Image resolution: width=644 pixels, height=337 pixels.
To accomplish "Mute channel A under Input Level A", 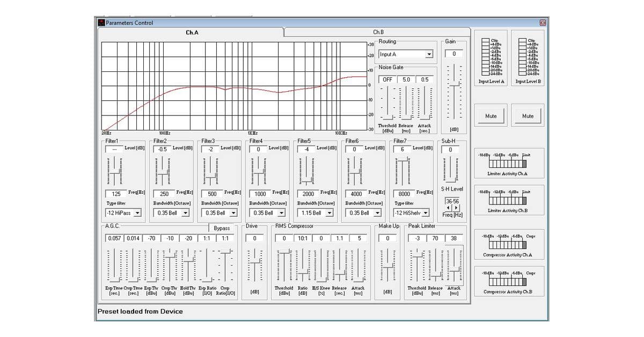I will [491, 116].
